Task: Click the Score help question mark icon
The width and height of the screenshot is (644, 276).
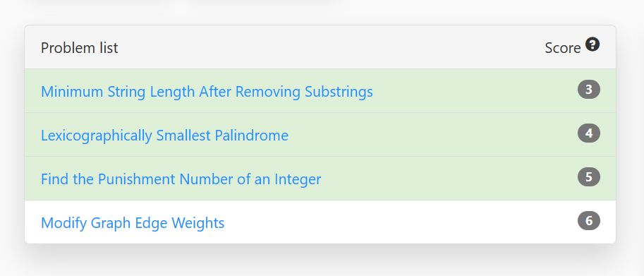Action: (593, 44)
